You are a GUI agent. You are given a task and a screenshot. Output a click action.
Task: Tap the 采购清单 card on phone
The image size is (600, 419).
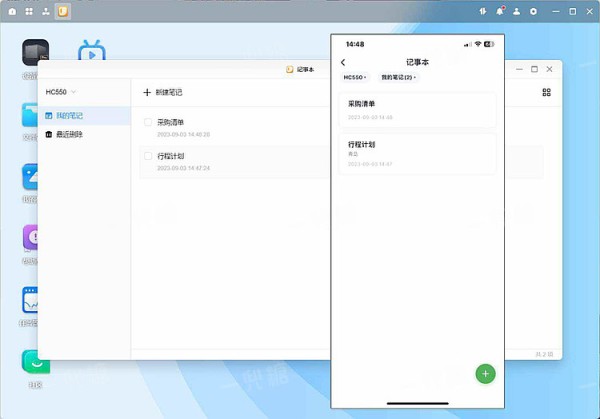pos(417,110)
